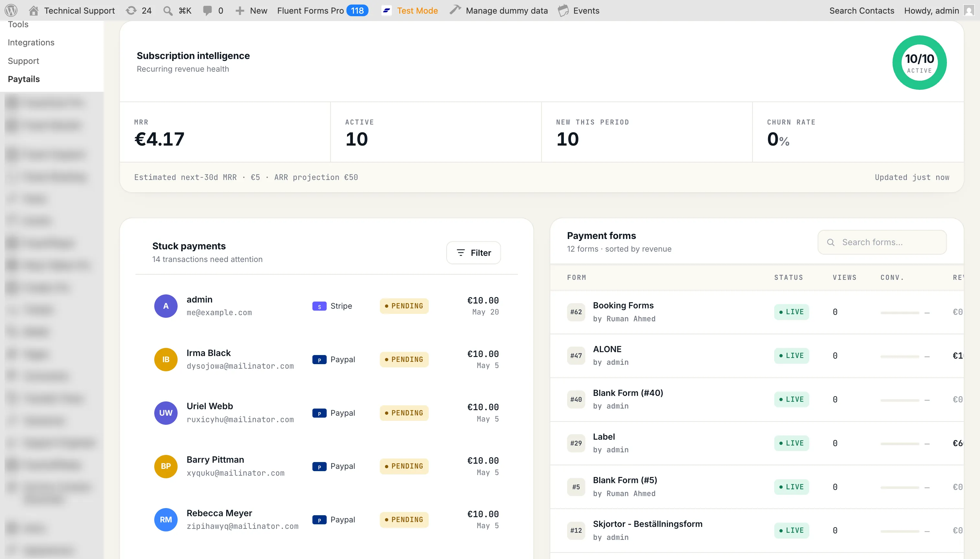The width and height of the screenshot is (980, 559).
Task: Open the Booking Forms row
Action: 757,312
